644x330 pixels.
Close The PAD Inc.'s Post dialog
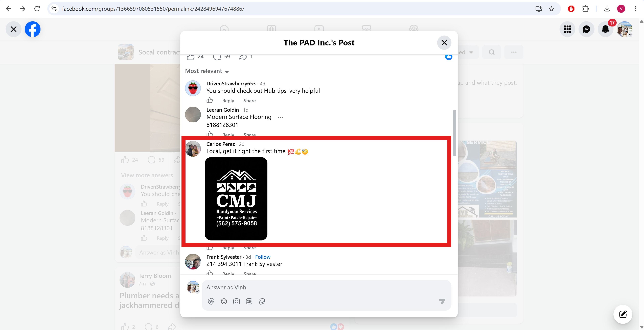click(x=444, y=43)
